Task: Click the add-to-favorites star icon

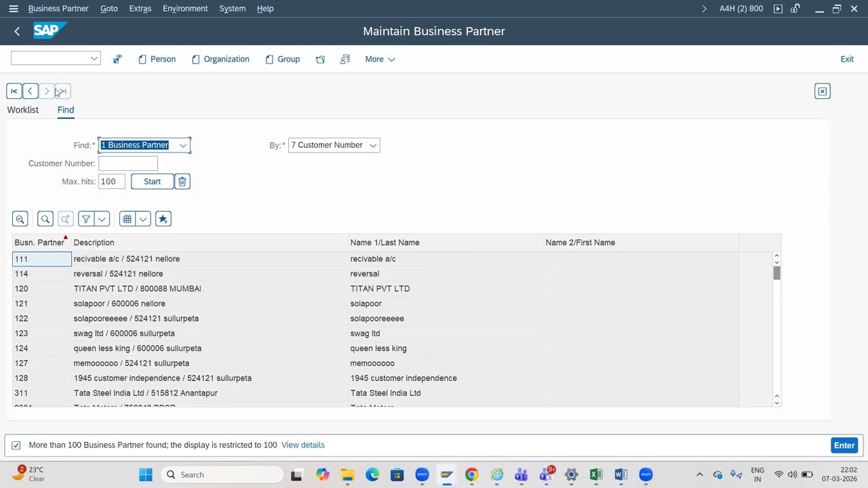Action: 163,219
